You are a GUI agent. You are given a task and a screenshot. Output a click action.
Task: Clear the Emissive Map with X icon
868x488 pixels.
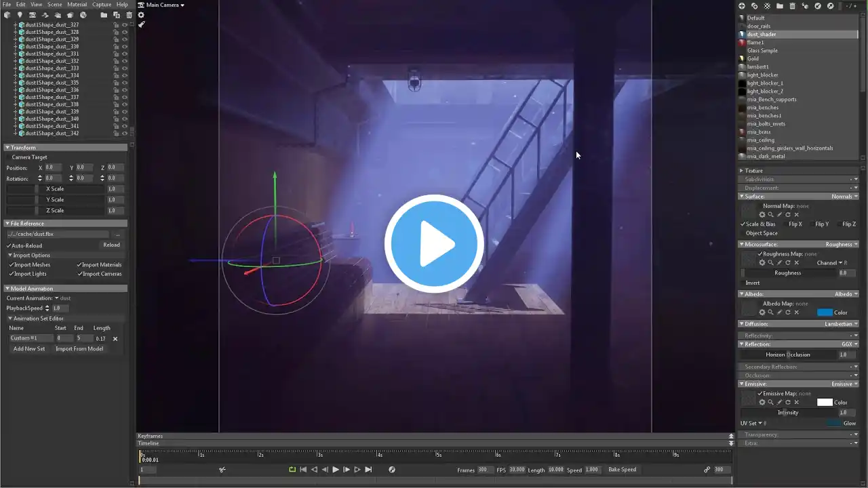(x=797, y=403)
